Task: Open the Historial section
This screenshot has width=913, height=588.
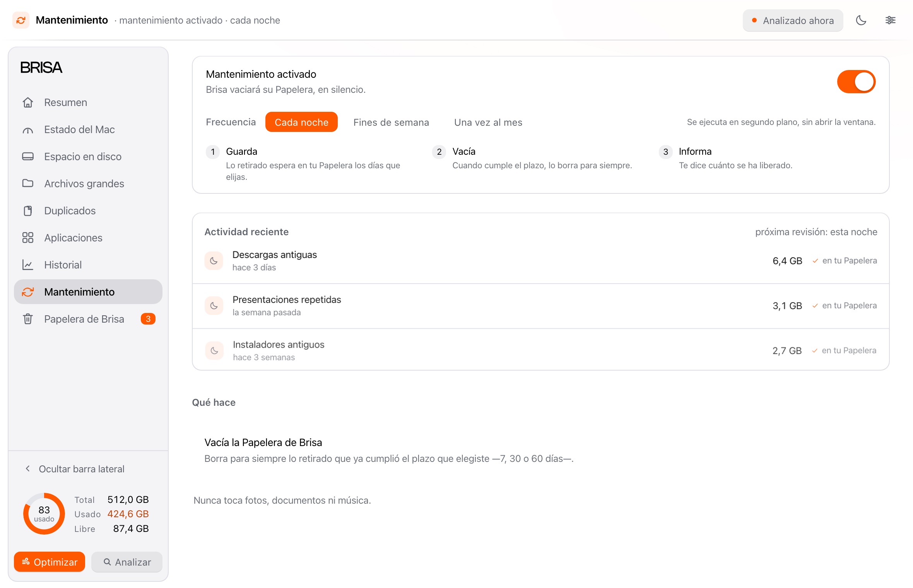Action: click(88, 265)
